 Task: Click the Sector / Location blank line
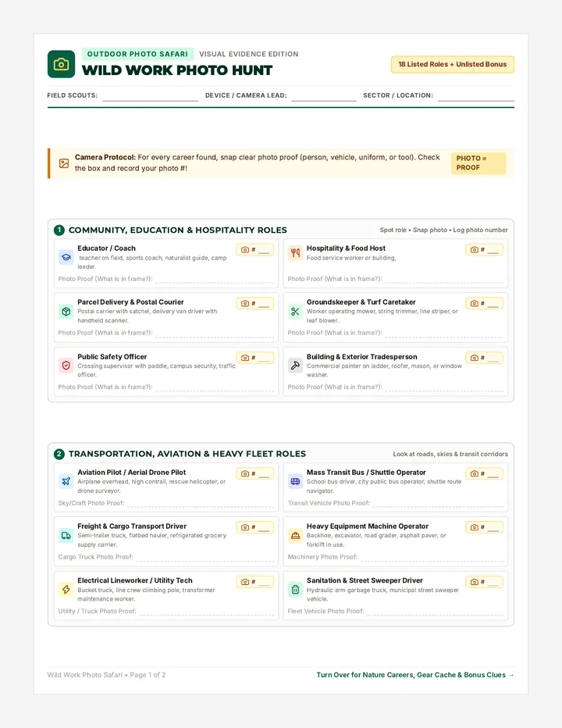point(476,97)
